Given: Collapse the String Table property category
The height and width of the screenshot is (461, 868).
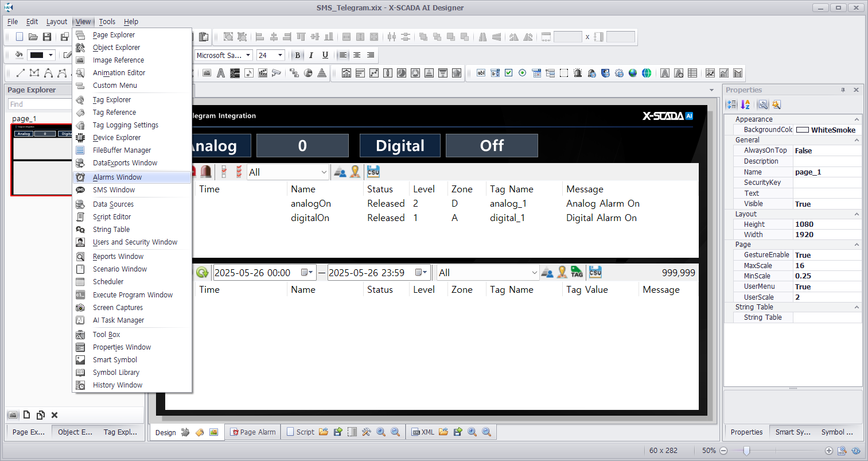Looking at the screenshot, I should [x=857, y=307].
